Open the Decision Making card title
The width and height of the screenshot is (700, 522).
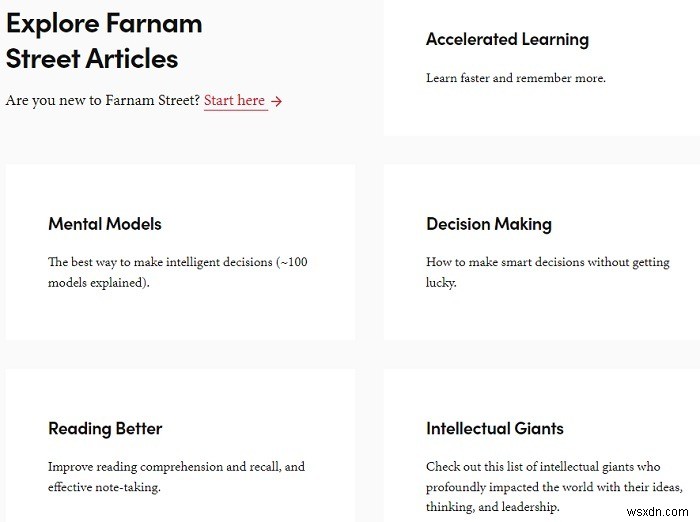(488, 224)
